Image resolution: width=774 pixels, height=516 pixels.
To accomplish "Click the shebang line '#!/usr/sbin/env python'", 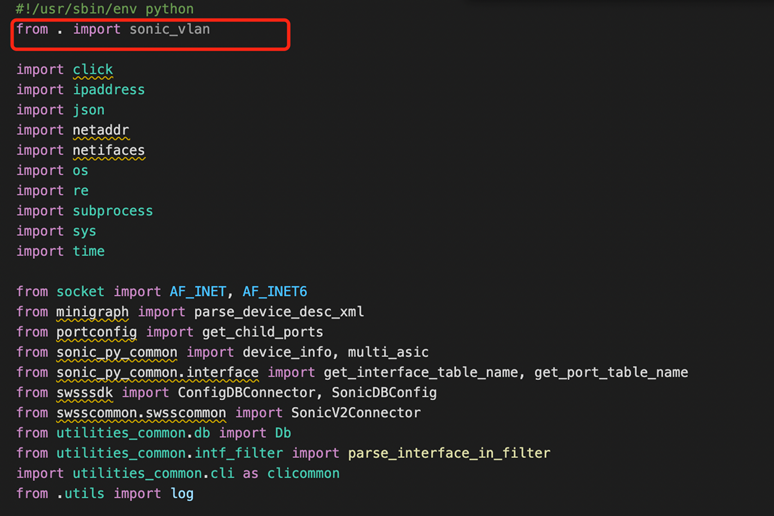I will point(105,9).
